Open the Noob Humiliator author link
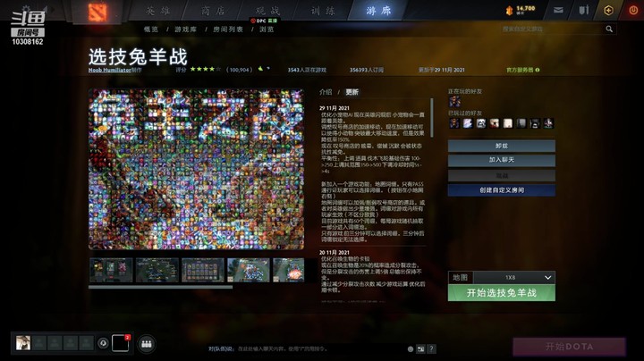This screenshot has width=644, height=361. click(x=110, y=71)
